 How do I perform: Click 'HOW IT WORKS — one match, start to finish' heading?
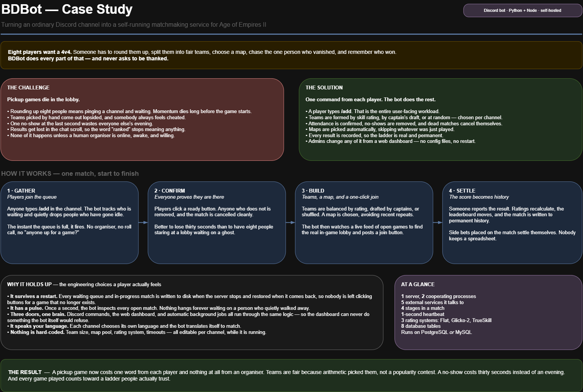click(x=70, y=173)
